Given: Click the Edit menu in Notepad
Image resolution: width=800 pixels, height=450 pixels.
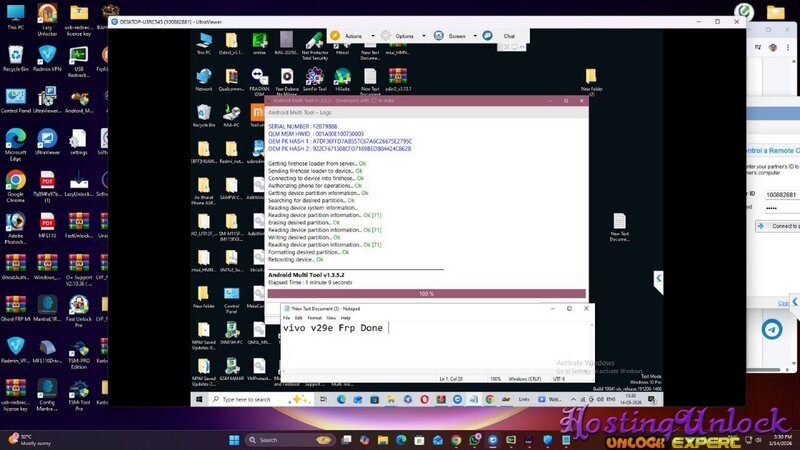Looking at the screenshot, I should [x=300, y=318].
